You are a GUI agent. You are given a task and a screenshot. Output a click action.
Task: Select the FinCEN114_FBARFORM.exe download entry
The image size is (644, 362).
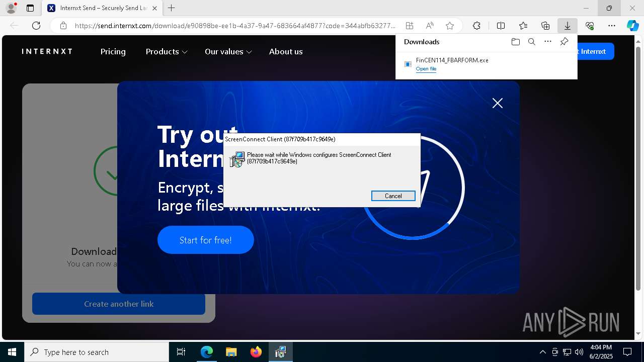point(486,64)
